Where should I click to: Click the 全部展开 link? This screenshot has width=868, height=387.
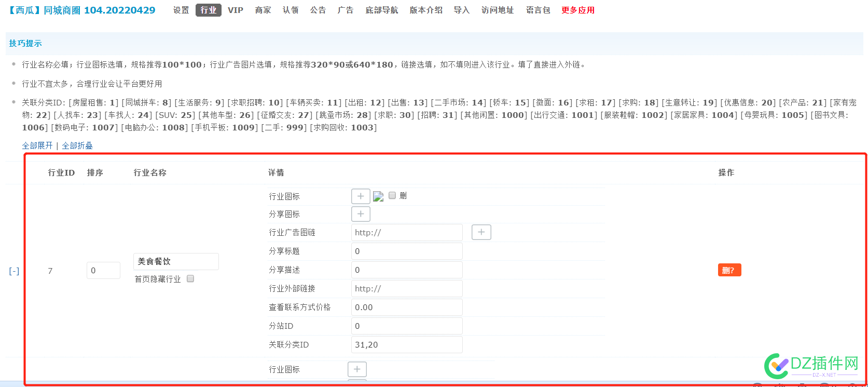point(37,145)
